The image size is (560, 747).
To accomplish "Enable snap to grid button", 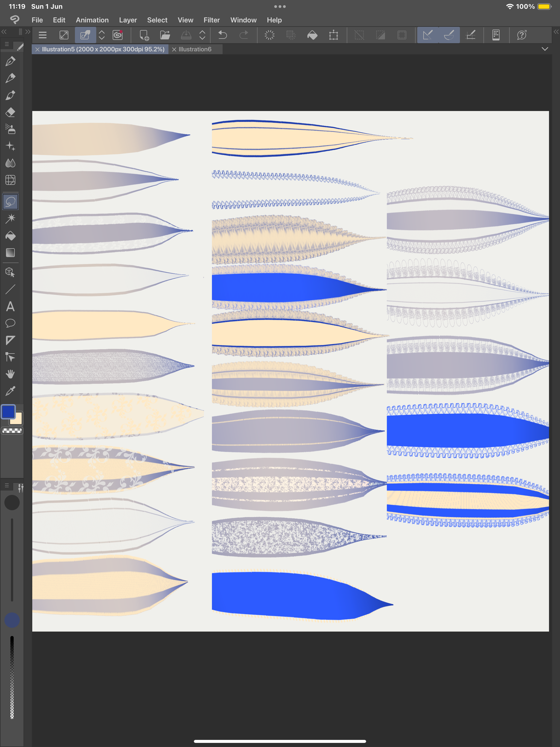I will tap(471, 35).
